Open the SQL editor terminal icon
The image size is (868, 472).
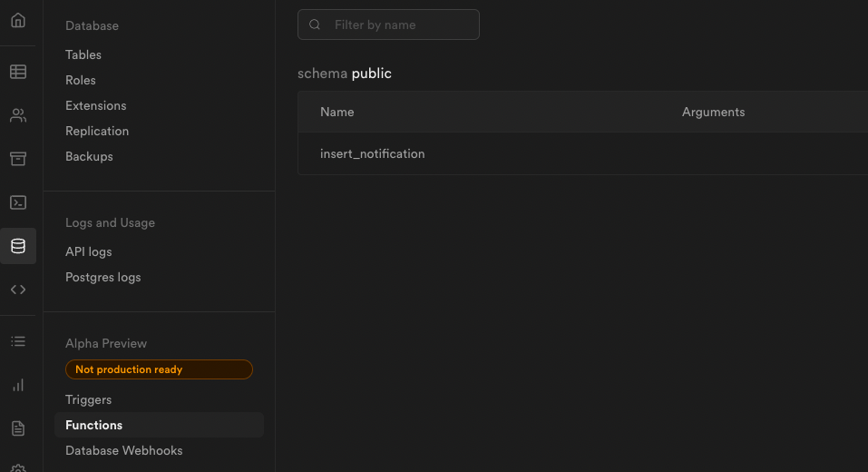[18, 202]
